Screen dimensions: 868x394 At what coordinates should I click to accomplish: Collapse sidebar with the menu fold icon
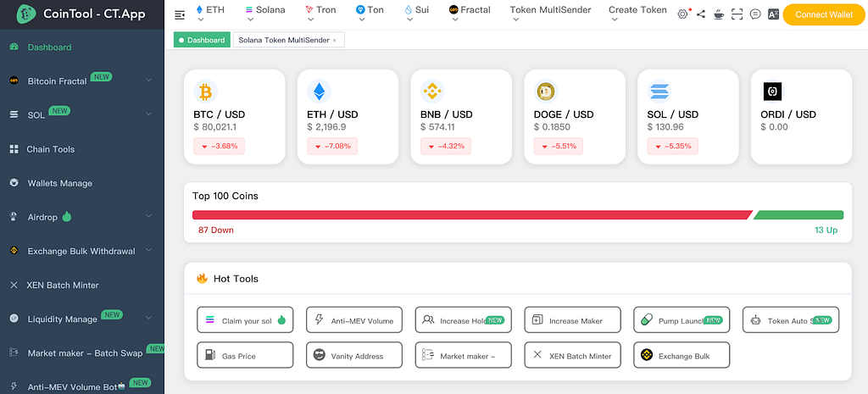tap(180, 15)
